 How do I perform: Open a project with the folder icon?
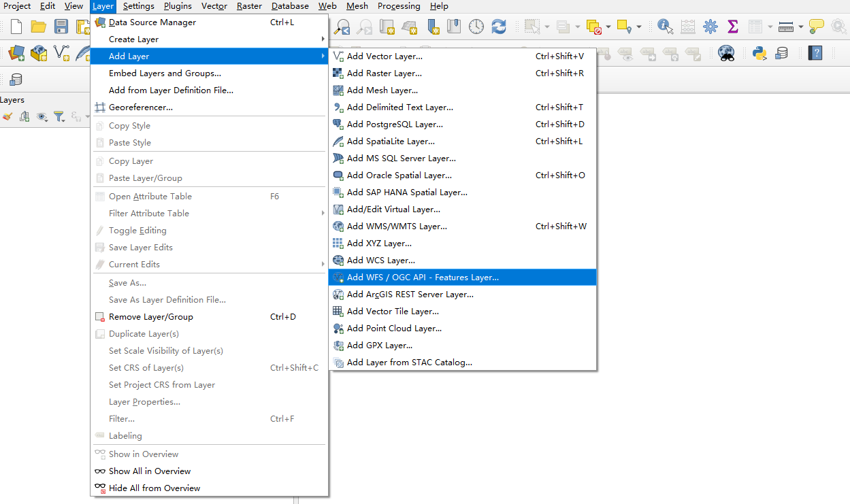pos(39,27)
